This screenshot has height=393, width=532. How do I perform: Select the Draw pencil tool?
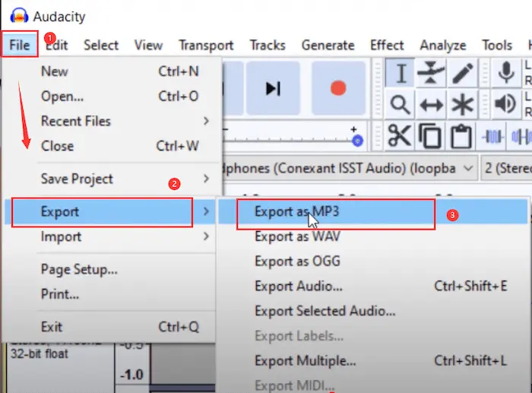click(x=462, y=73)
